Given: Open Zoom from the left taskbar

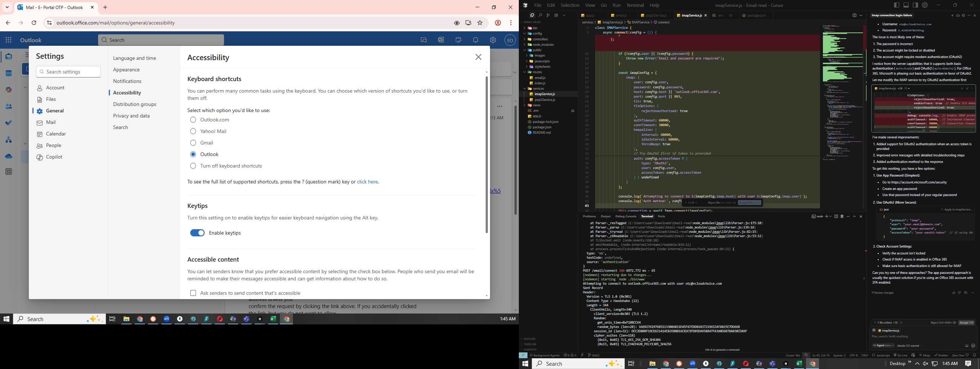Looking at the screenshot, I should pos(166,319).
